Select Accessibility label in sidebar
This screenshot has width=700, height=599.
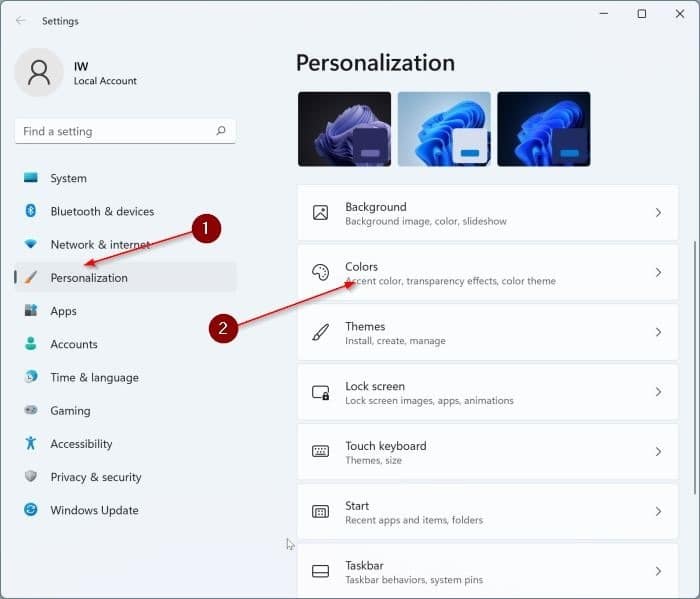81,444
